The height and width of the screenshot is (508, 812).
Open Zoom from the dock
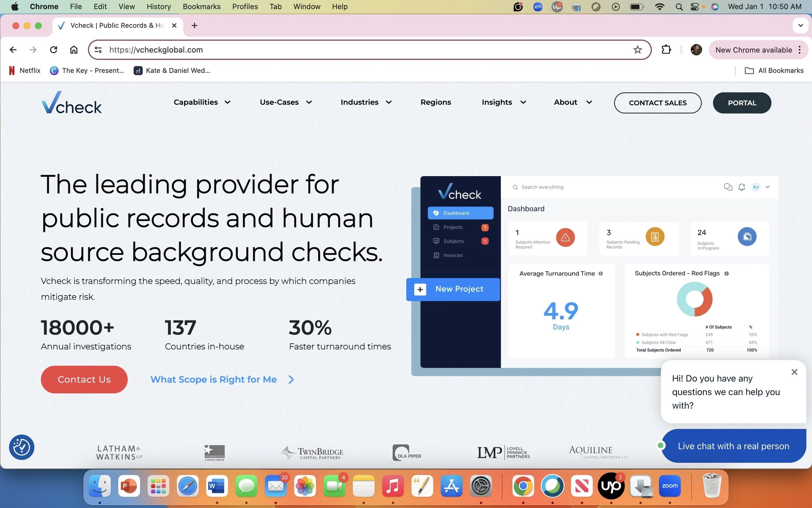tap(669, 486)
